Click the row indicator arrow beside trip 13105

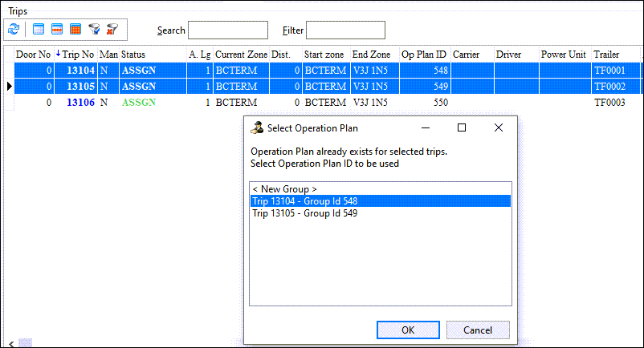(x=9, y=86)
